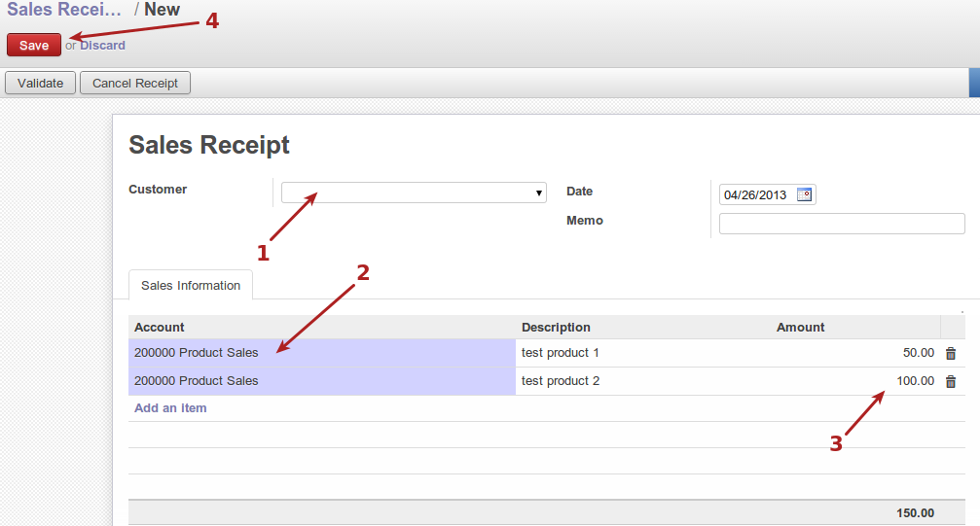Screen dimensions: 980x526
Task: Switch to the Sales Information tab
Action: click(191, 285)
